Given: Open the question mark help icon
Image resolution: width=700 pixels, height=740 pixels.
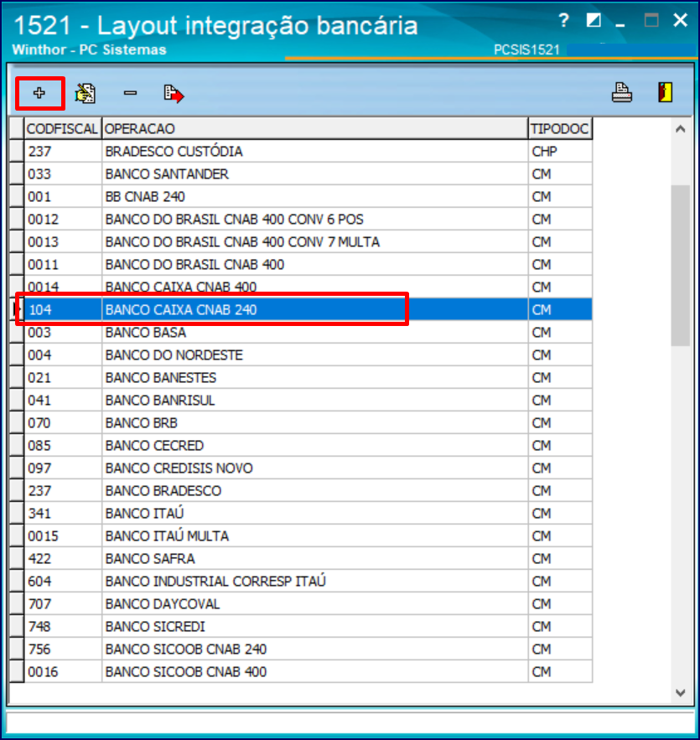Looking at the screenshot, I should point(563,20).
